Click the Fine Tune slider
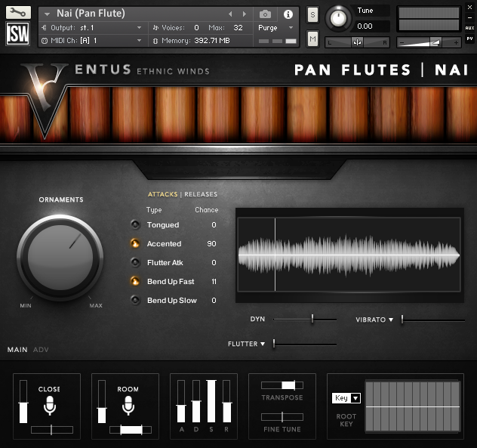Image resolution: width=477 pixels, height=448 pixels. pyautogui.click(x=282, y=416)
